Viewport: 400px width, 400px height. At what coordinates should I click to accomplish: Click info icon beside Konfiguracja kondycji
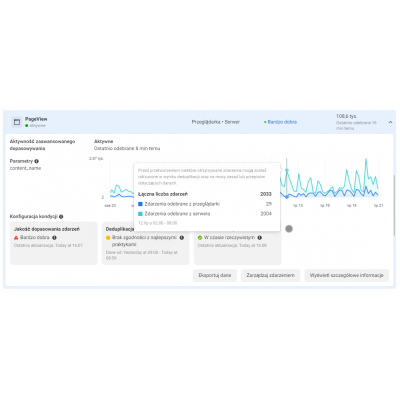(61, 217)
